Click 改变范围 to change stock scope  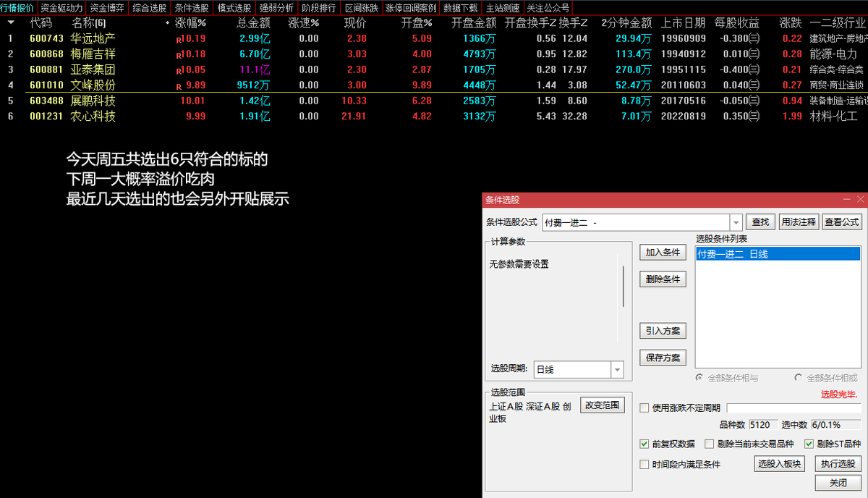[603, 405]
